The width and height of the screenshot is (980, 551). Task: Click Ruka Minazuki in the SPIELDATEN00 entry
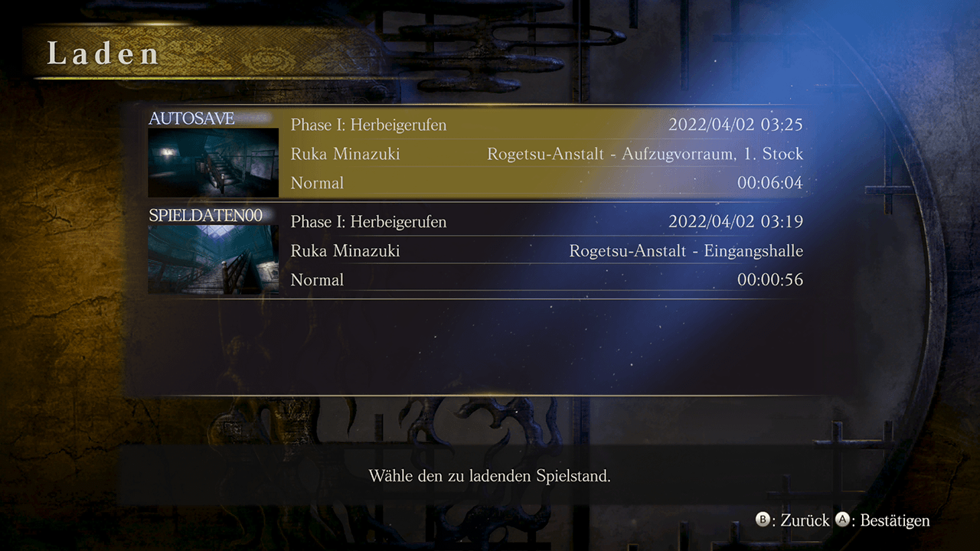click(x=345, y=251)
